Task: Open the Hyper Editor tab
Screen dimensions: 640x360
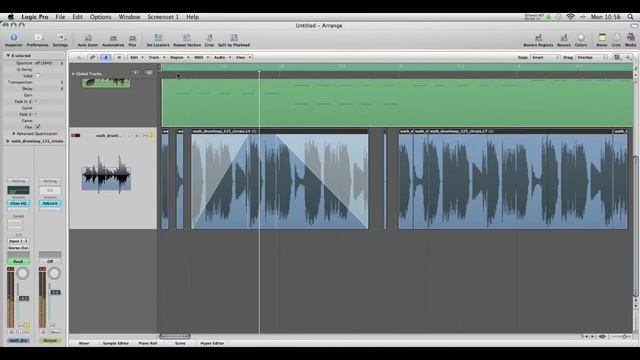Action: (x=212, y=343)
